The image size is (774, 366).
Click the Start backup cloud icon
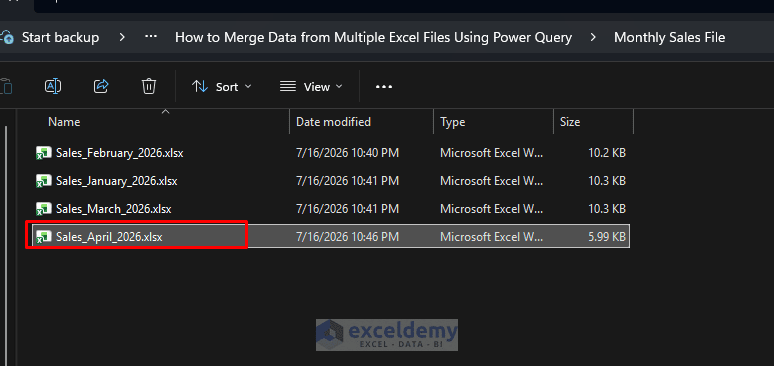7,38
